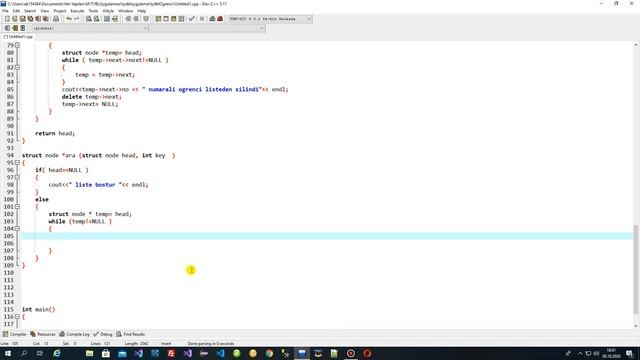Switch to the Compile Log tab
This screenshot has height=360, width=640.
[75, 334]
